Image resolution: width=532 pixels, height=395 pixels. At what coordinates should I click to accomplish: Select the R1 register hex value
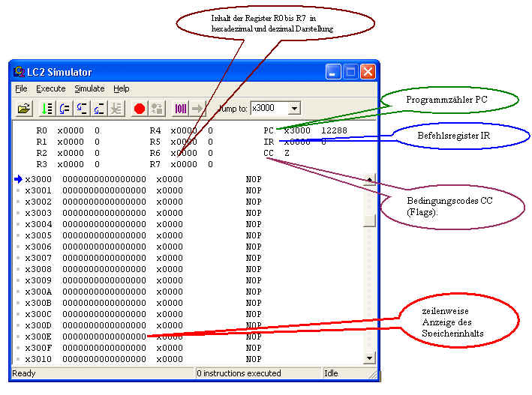click(71, 142)
